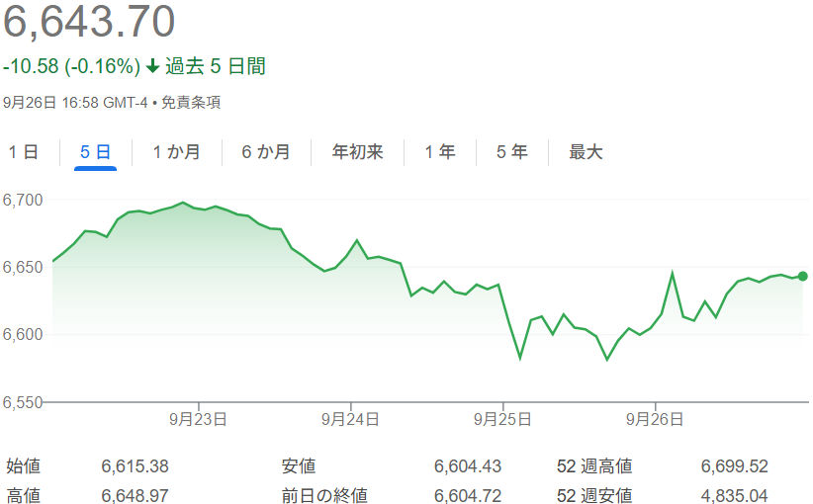The image size is (813, 504).
Task: Click the green down arrow beside the percentage change
Action: point(152,67)
